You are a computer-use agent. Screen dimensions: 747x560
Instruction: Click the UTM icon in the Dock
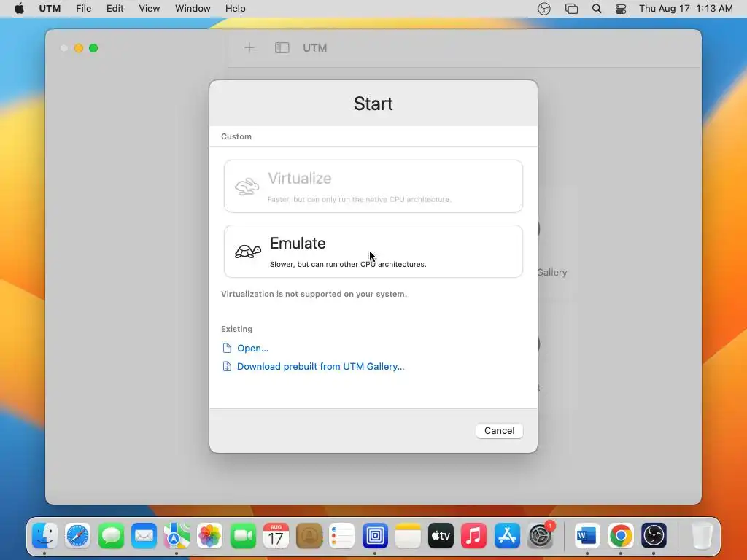[x=375, y=536]
